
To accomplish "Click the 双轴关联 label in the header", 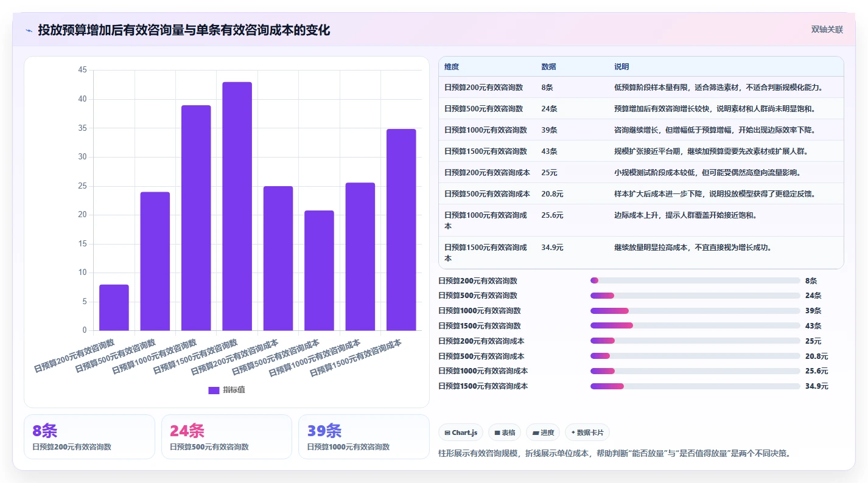I will [x=827, y=30].
